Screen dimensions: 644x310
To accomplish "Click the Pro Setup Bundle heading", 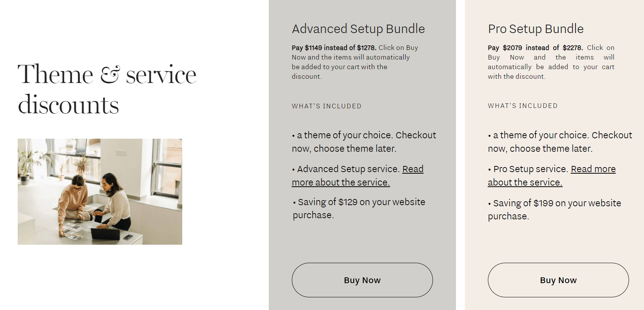I will tap(536, 29).
